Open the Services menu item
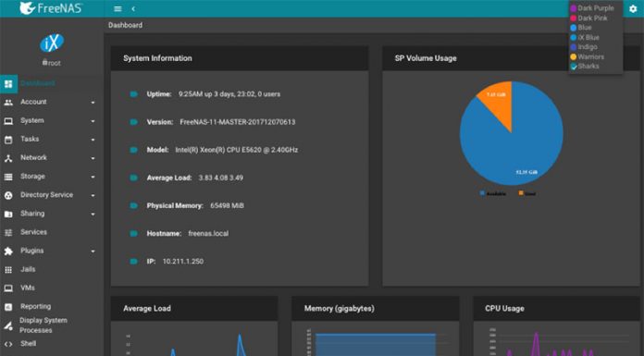This screenshot has height=356, width=644. (x=33, y=232)
